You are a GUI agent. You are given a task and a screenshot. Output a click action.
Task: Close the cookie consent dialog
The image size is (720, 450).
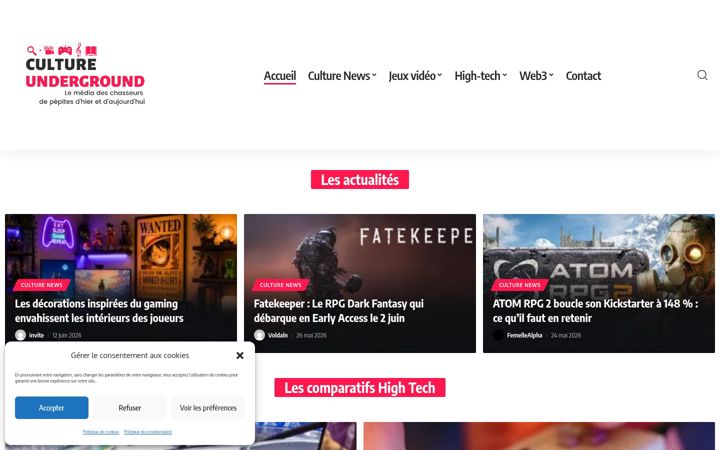pyautogui.click(x=240, y=355)
